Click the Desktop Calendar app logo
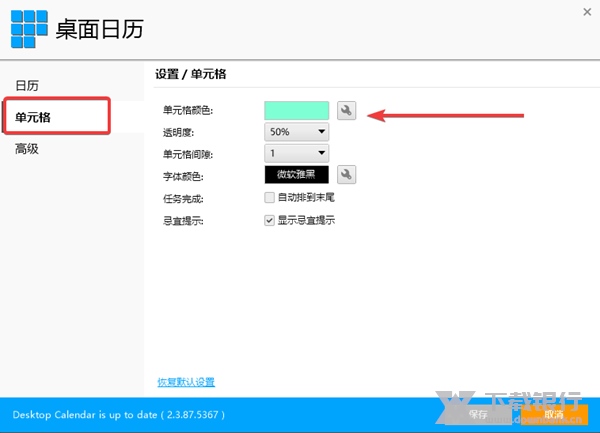Viewport: 600px width, 433px height. coord(29,29)
